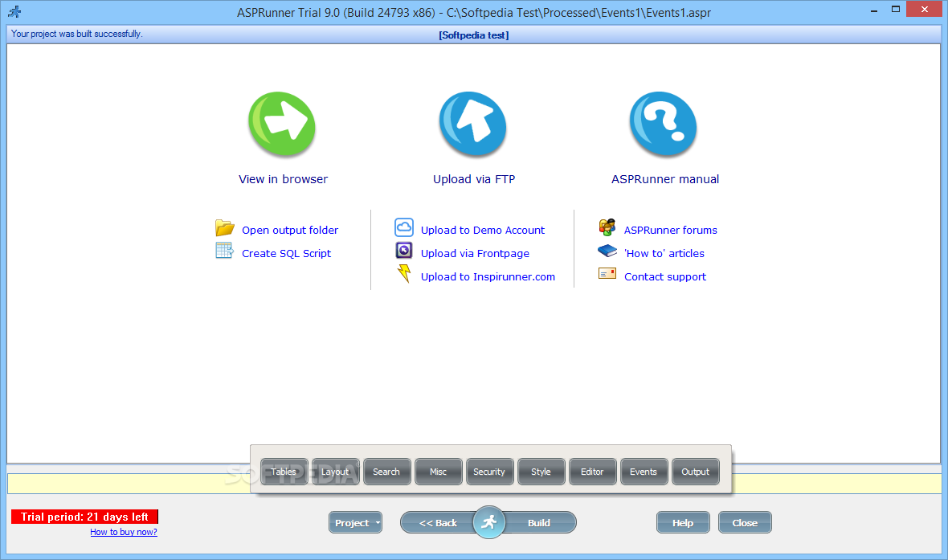
Task: Click the Build button
Action: coord(539,522)
